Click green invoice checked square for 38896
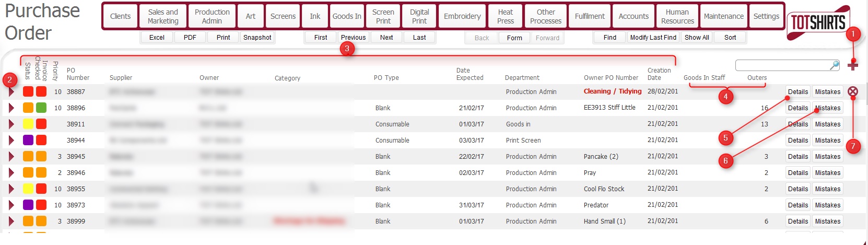868x245 pixels. [x=41, y=108]
